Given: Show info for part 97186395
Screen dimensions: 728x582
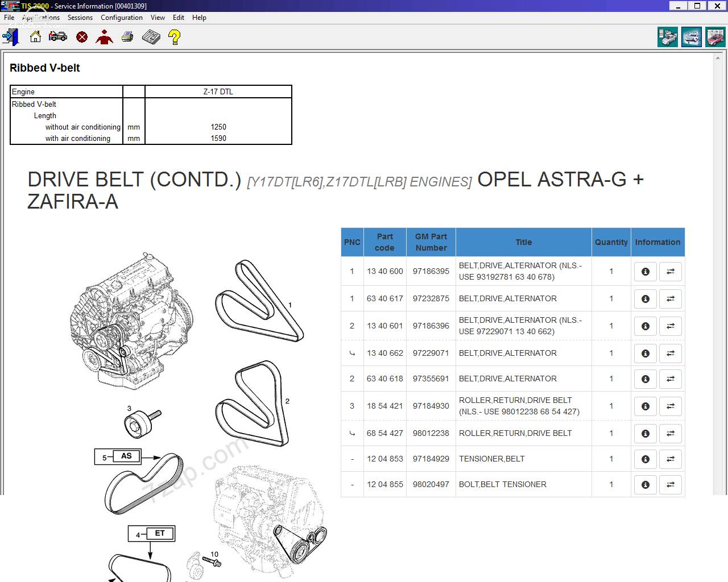Looking at the screenshot, I should (x=646, y=272).
